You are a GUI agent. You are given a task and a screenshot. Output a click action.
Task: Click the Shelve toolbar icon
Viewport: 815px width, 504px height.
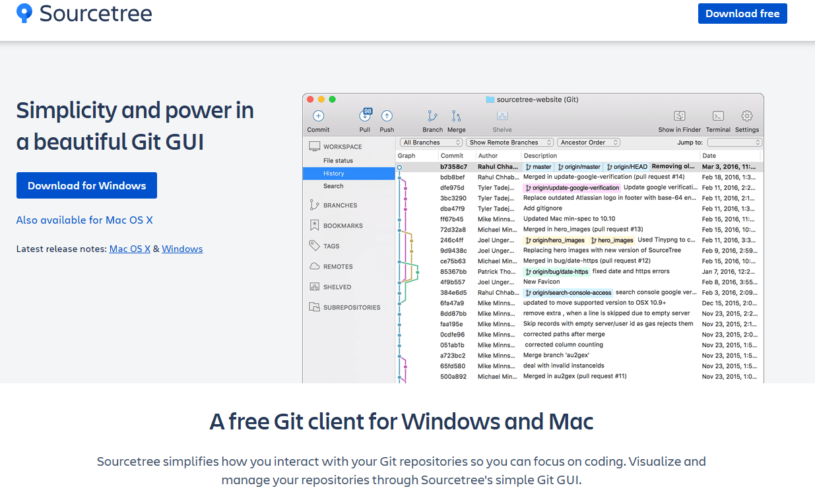(502, 116)
